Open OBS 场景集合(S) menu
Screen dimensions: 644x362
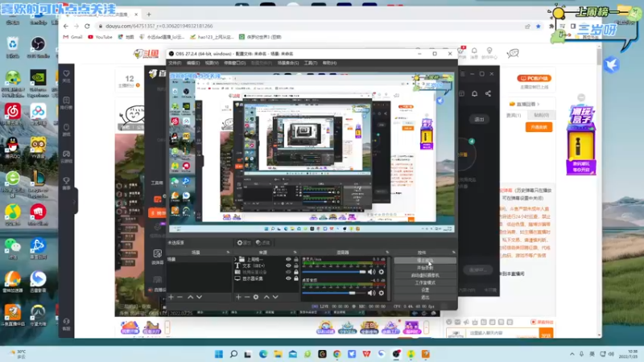point(288,63)
